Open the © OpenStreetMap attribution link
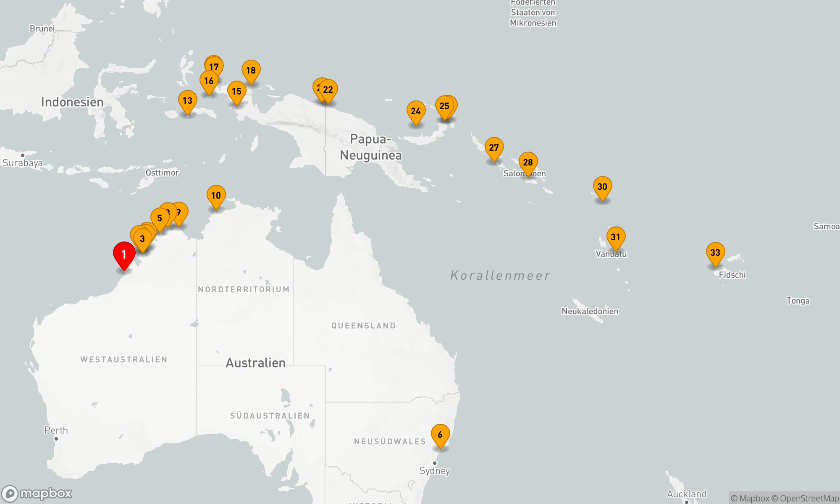The width and height of the screenshot is (840, 504). click(x=805, y=499)
